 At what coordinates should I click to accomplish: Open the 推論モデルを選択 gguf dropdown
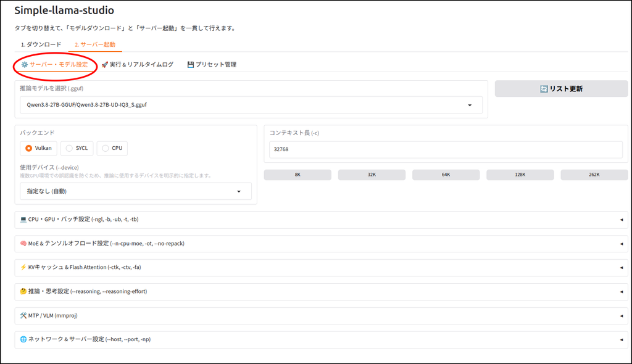[251, 105]
